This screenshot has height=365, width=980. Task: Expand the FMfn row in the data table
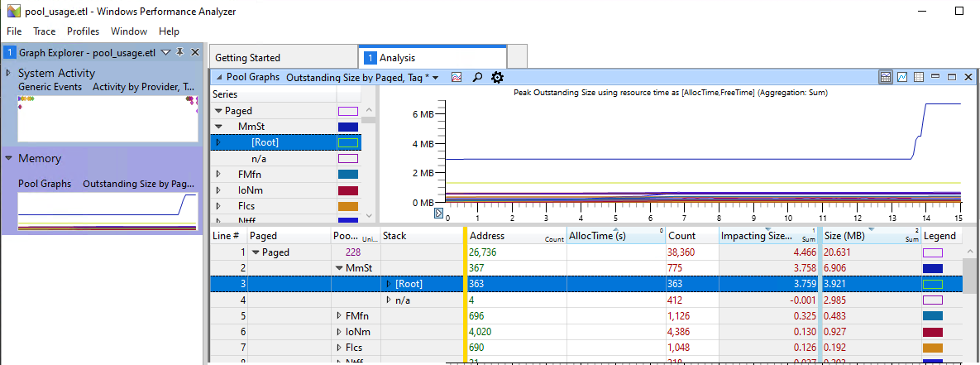[339, 315]
